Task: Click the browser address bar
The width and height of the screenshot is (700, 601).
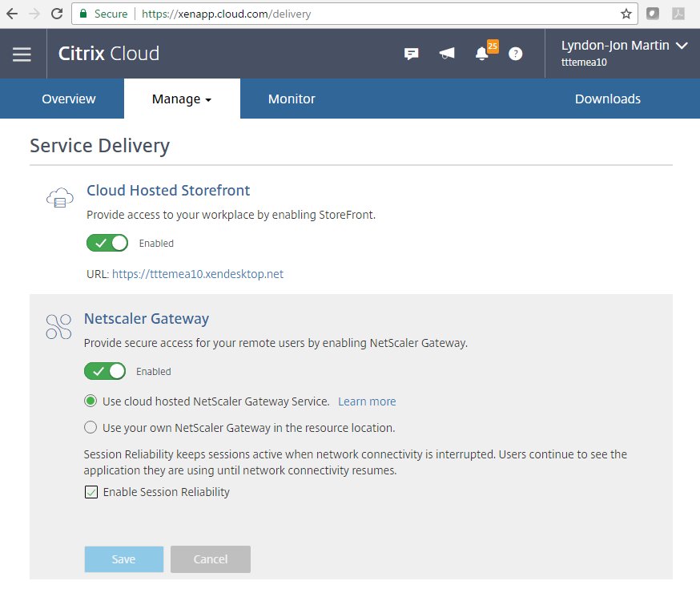Action: 355,14
